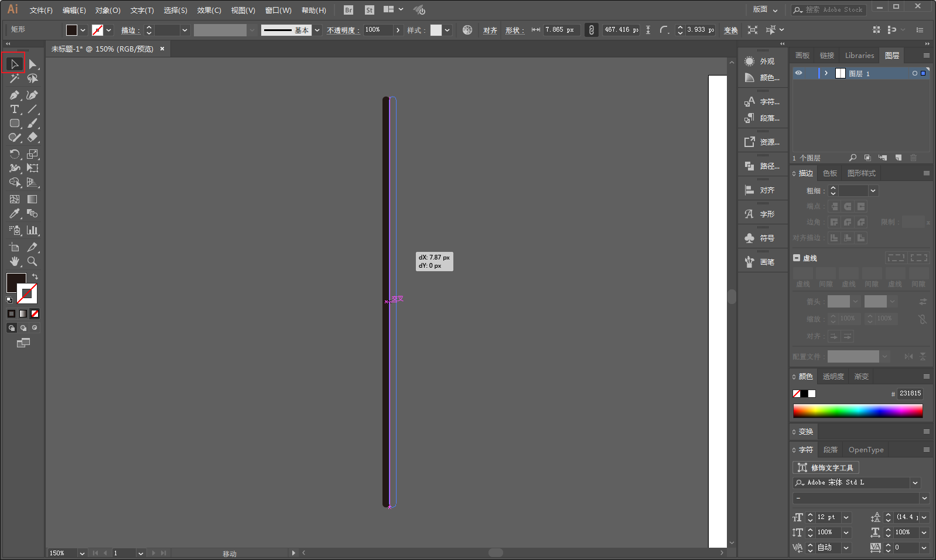
Task: Expand the 图层 1 layer tree
Action: 826,73
